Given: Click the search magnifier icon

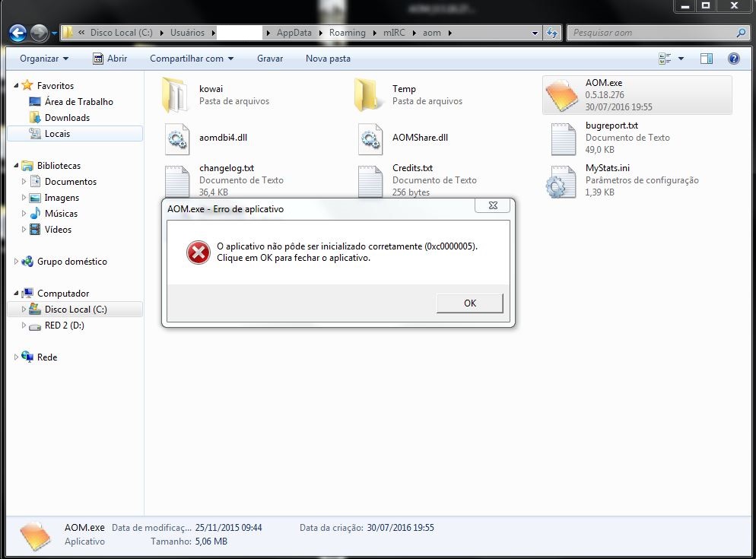Looking at the screenshot, I should [x=741, y=33].
